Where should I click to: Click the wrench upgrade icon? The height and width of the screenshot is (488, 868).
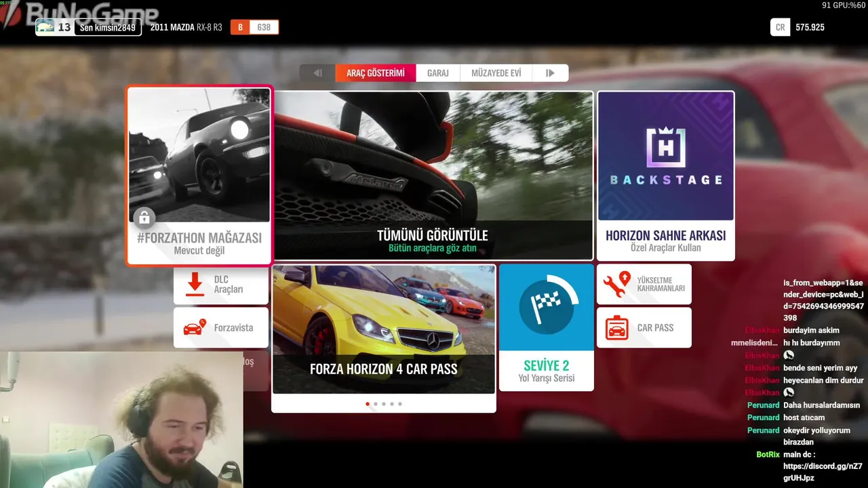[616, 285]
